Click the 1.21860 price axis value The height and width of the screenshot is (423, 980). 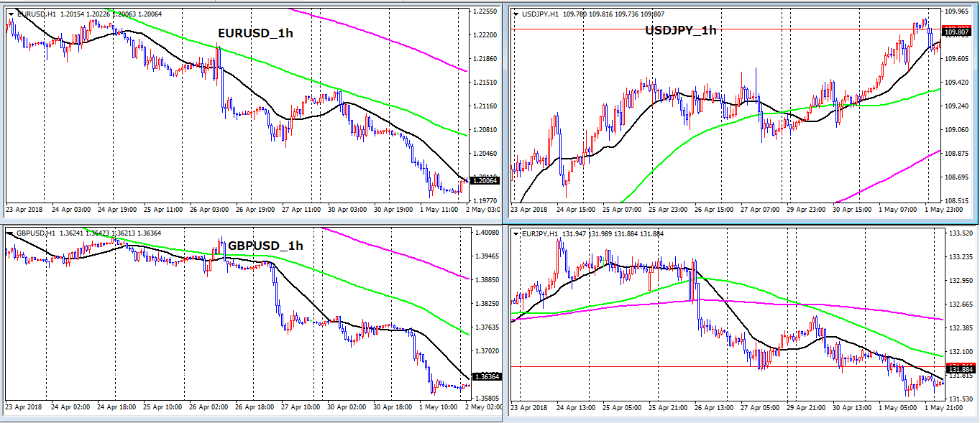coord(487,59)
